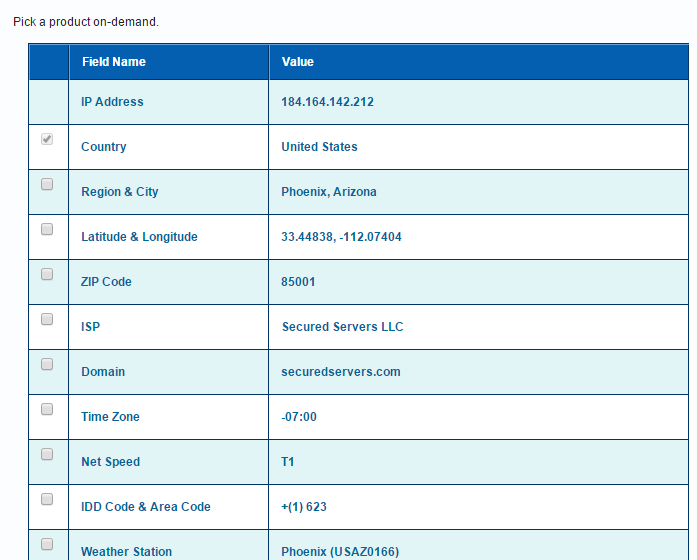
Task: Click the coordinates 33.44838, -112.07404
Action: [341, 236]
